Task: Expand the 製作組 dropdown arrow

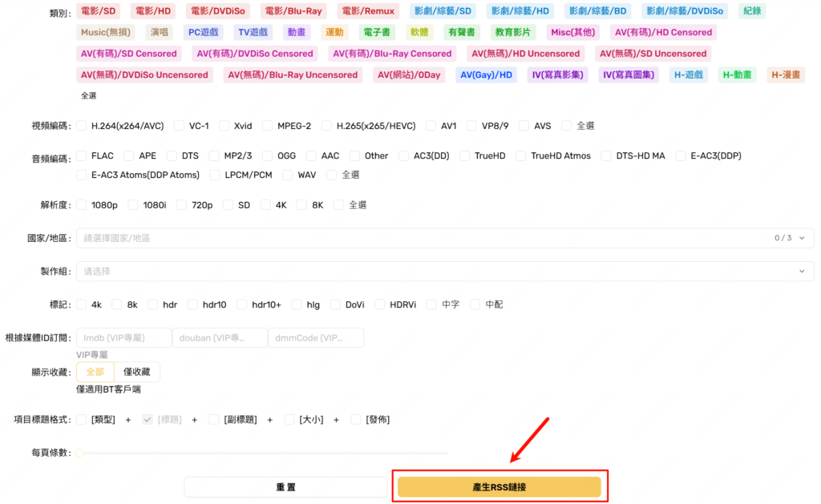Action: (x=802, y=272)
